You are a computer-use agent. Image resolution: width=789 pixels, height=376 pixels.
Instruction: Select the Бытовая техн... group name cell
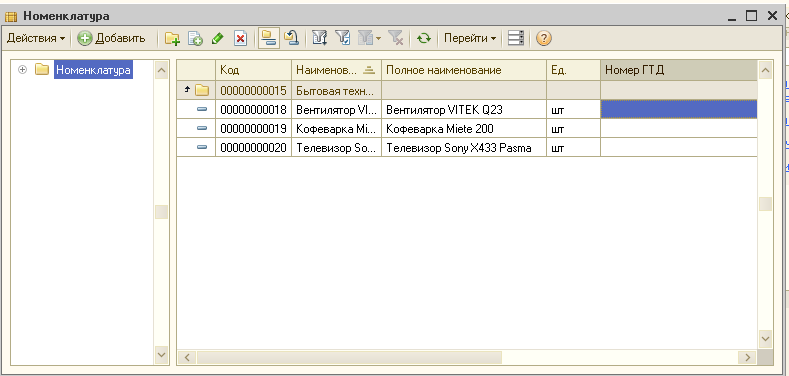pyautogui.click(x=336, y=91)
